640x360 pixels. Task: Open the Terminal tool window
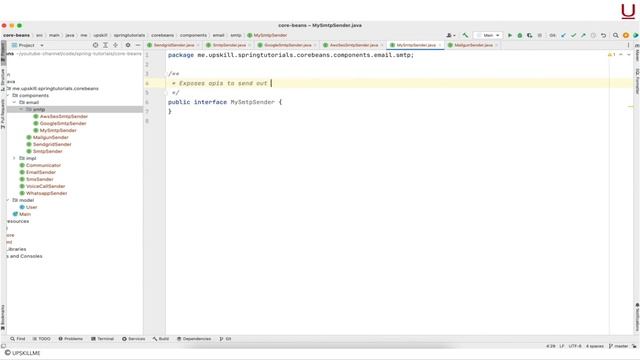point(102,339)
